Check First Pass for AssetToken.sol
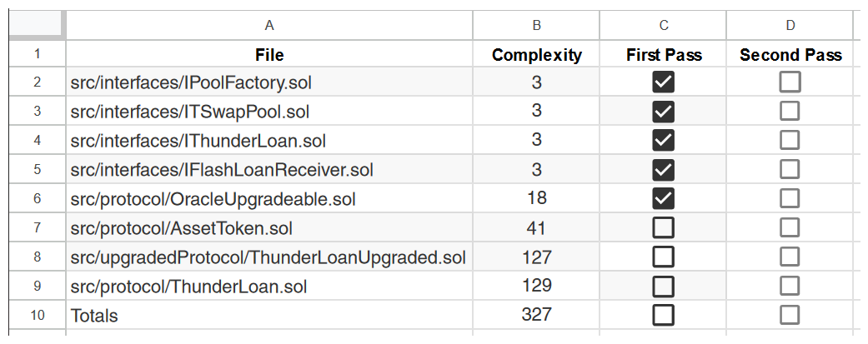This screenshot has width=868, height=344. (x=664, y=227)
